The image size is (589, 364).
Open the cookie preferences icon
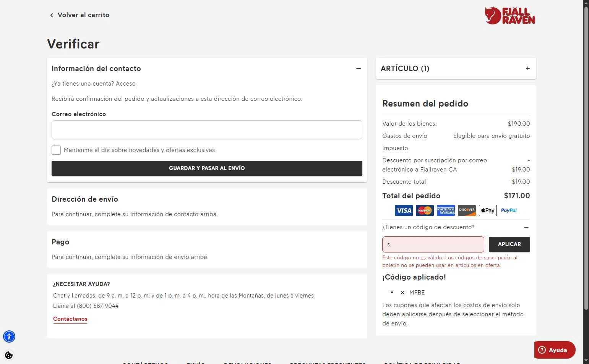9,355
